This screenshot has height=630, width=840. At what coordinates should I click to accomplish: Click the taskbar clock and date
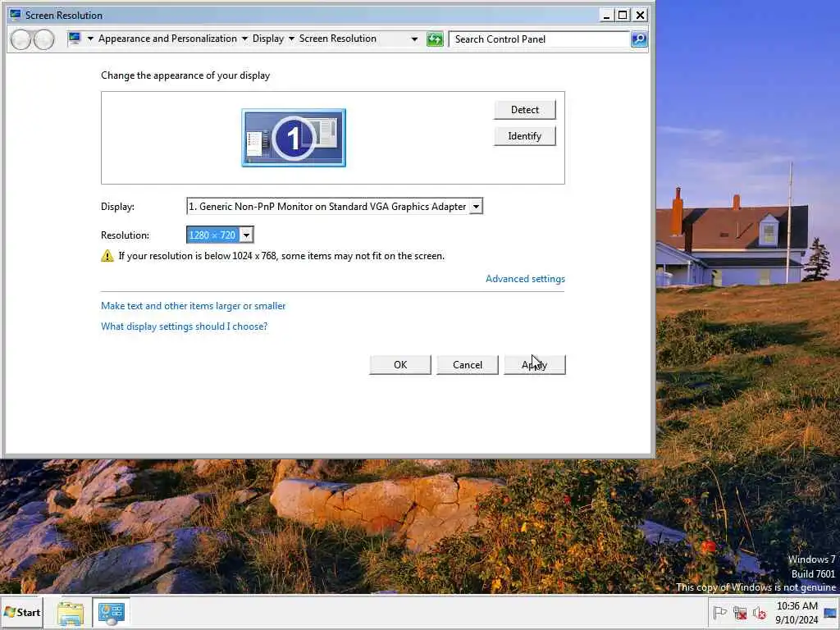[797, 612]
